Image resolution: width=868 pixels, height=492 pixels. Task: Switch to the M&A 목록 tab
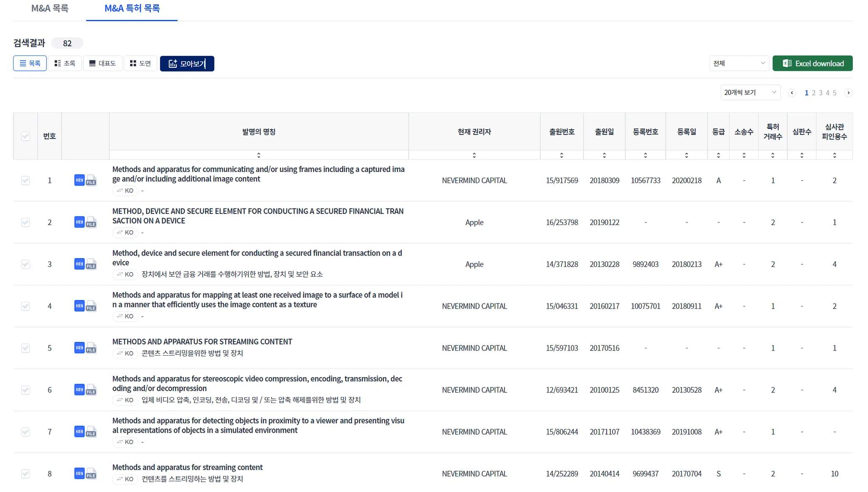tap(50, 8)
